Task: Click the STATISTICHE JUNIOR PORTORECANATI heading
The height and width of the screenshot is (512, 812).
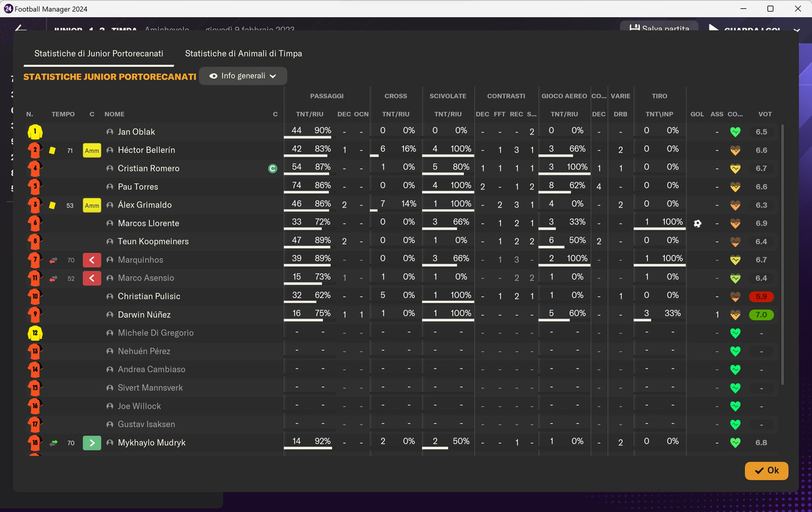Action: (x=109, y=77)
